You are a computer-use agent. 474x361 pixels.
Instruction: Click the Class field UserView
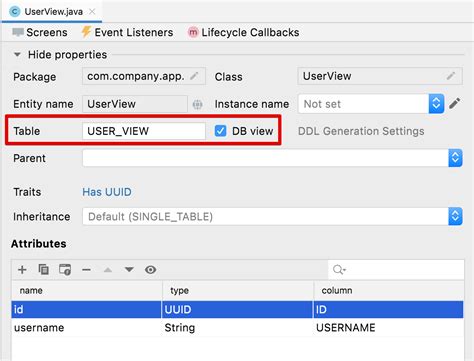click(380, 76)
